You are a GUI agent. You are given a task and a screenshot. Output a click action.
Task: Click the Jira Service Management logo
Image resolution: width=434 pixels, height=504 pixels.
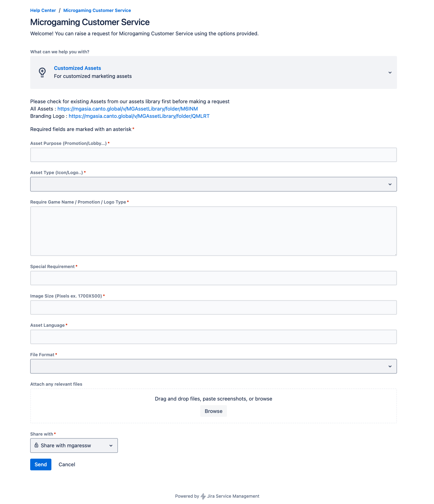tap(203, 496)
